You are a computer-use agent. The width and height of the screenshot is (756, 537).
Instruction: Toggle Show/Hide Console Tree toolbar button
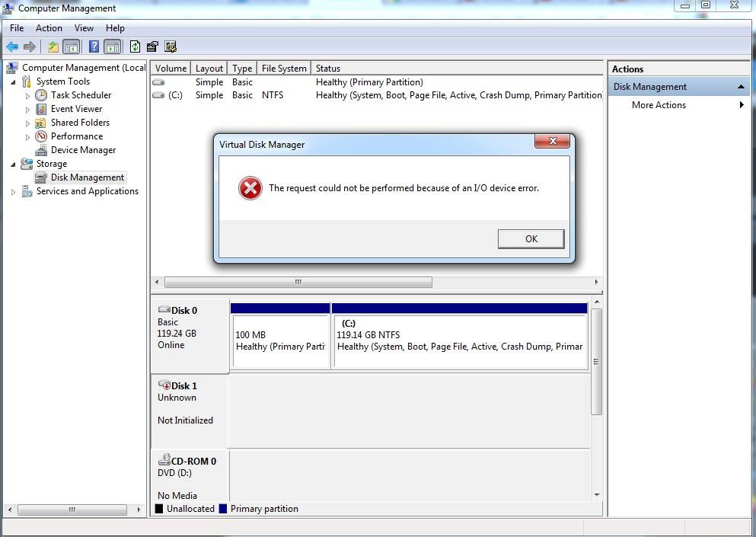tap(72, 46)
